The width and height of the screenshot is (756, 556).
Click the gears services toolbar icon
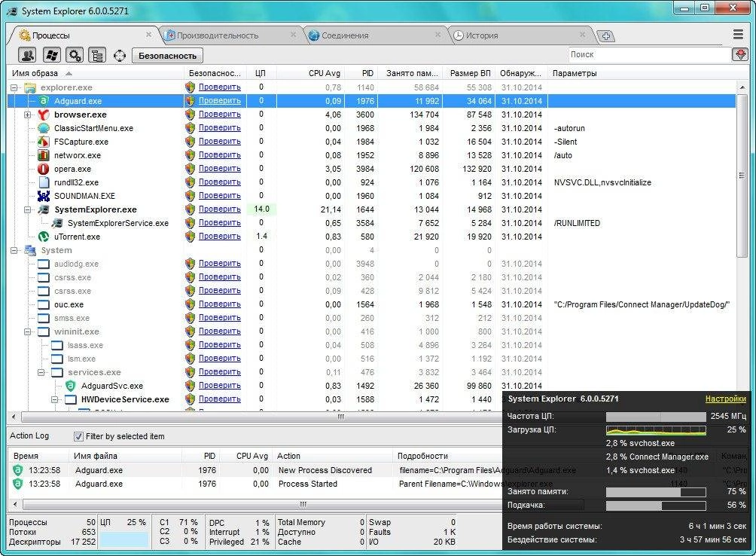point(75,56)
